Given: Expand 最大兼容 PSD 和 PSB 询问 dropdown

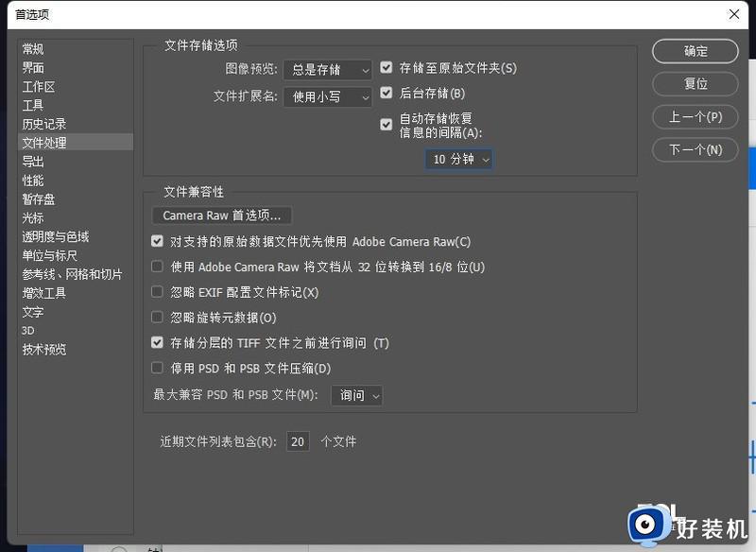Looking at the screenshot, I should coord(356,395).
